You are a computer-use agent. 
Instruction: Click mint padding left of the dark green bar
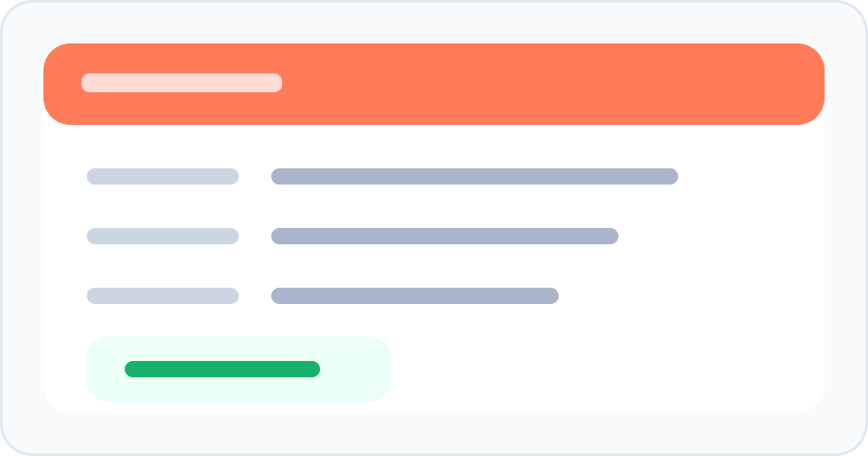[x=105, y=369]
